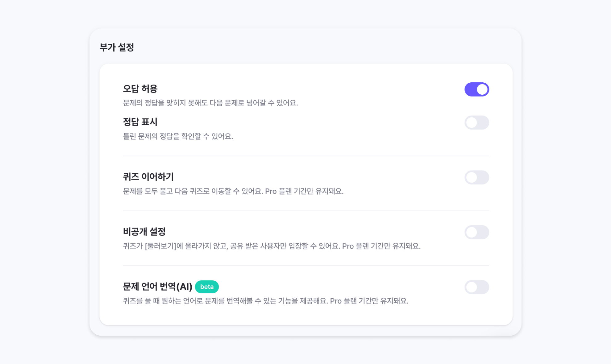Click divider line above 문제 언어 번역(AI)
The height and width of the screenshot is (364, 611).
[x=306, y=266]
